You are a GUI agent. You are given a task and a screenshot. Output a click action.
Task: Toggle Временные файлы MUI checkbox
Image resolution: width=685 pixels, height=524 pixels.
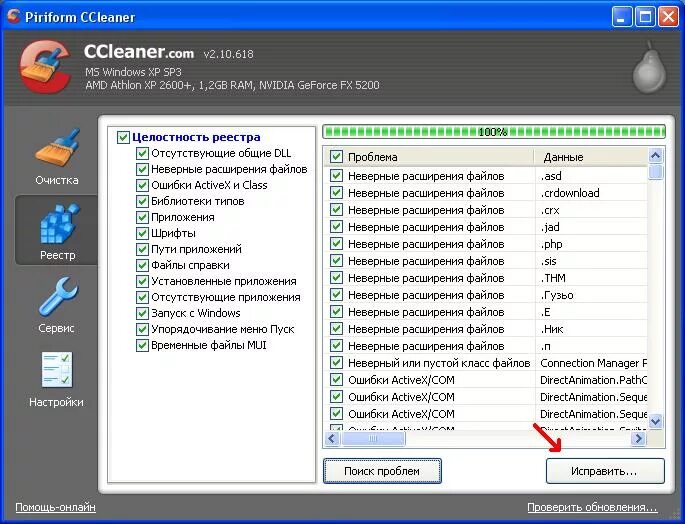pyautogui.click(x=142, y=345)
